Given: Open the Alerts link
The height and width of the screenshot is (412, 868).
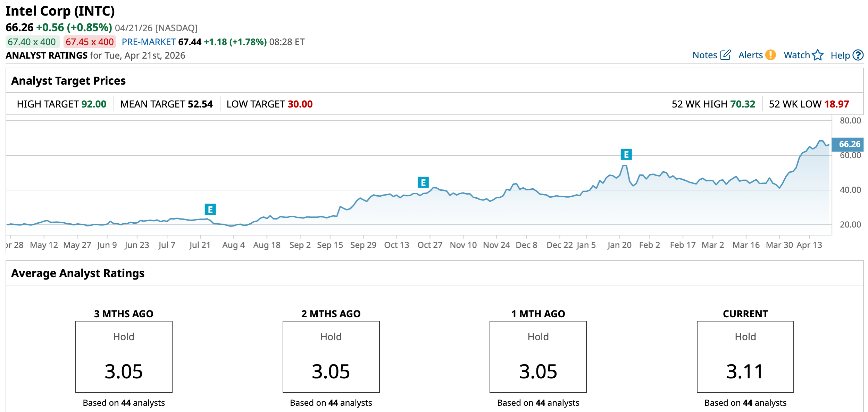Looking at the screenshot, I should (750, 55).
